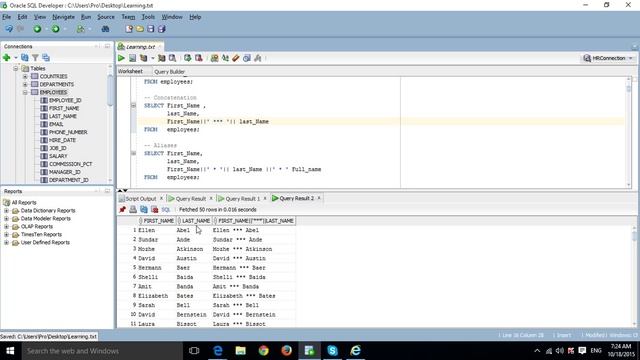Click the Save icon in main toolbar
Image resolution: width=640 pixels, height=360 pixels.
tap(151, 29)
